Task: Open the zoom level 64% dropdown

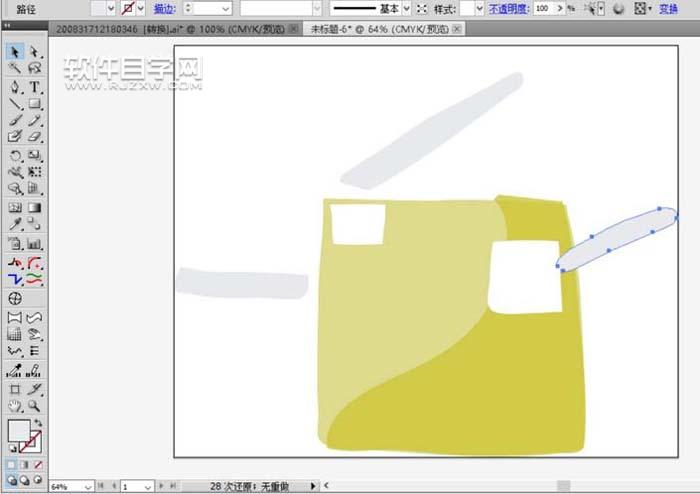Action: point(89,486)
